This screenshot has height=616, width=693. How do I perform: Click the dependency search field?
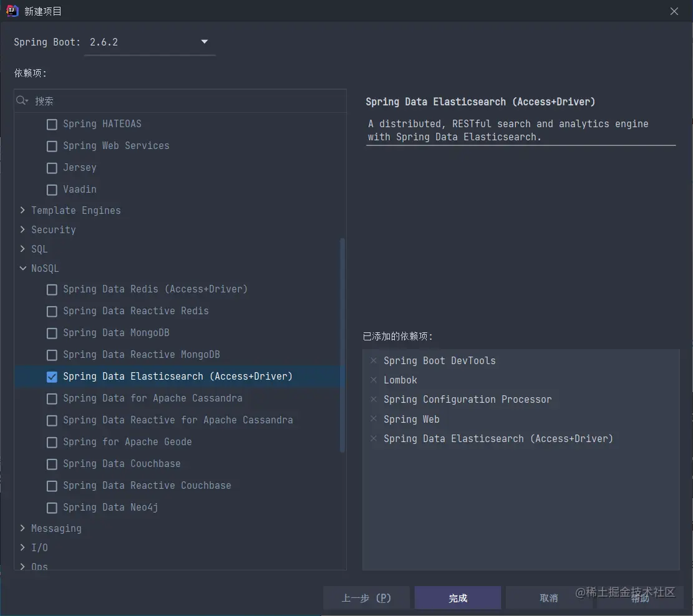180,101
